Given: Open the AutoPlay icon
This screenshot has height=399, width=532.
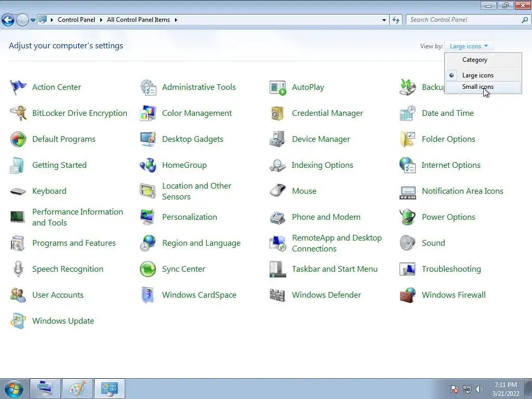Looking at the screenshot, I should [x=278, y=87].
